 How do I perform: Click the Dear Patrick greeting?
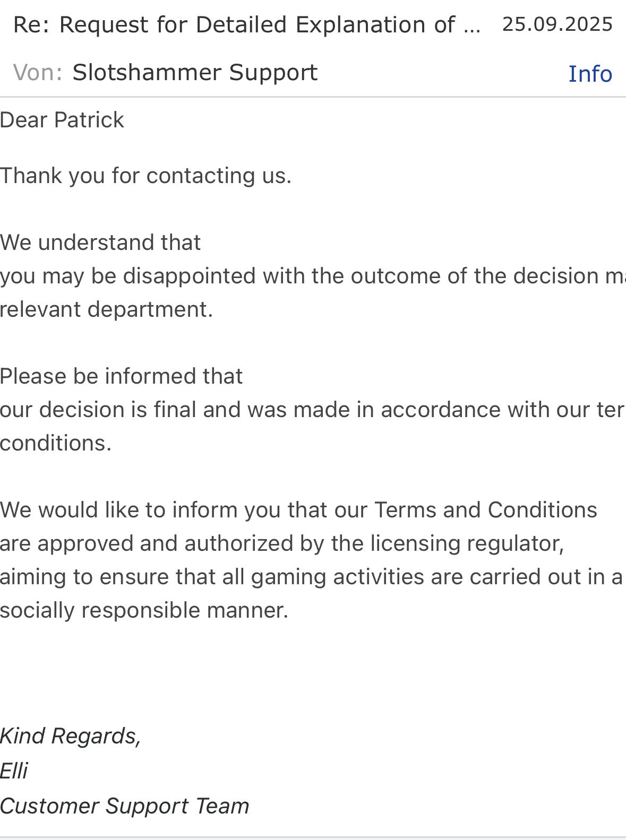62,120
